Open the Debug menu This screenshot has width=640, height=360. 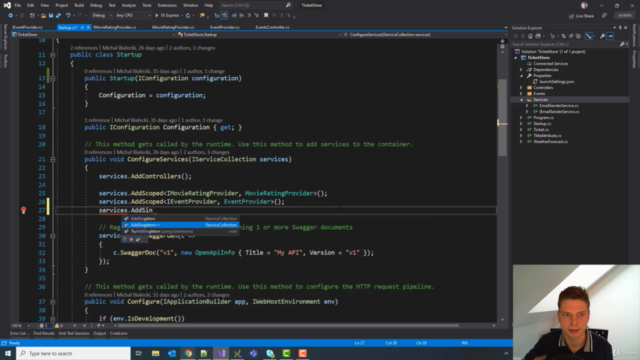tap(96, 5)
